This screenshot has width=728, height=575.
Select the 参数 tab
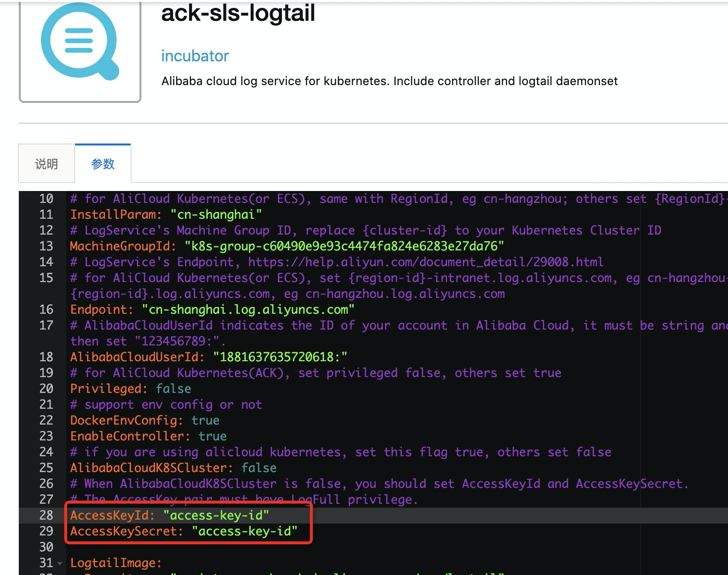coord(103,164)
